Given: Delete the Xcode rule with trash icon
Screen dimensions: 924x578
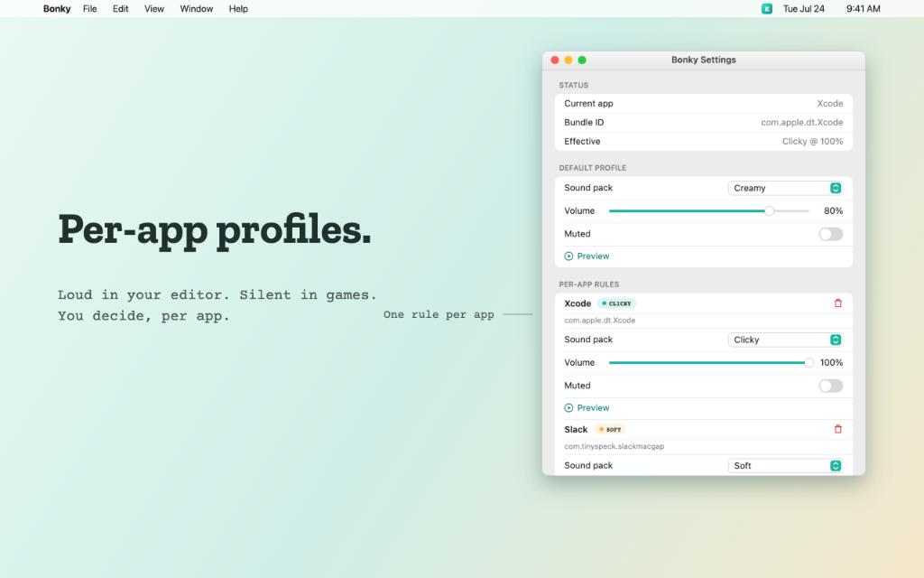Looking at the screenshot, I should click(838, 303).
